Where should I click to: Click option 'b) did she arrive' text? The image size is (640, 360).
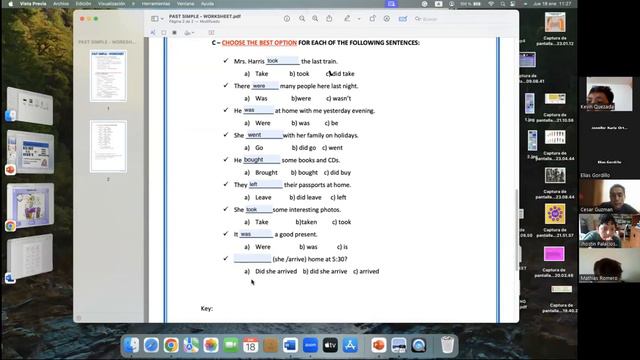pos(325,271)
